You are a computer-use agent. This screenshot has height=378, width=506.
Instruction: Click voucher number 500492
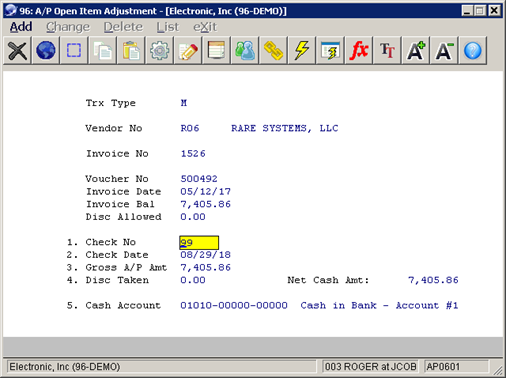[199, 179]
